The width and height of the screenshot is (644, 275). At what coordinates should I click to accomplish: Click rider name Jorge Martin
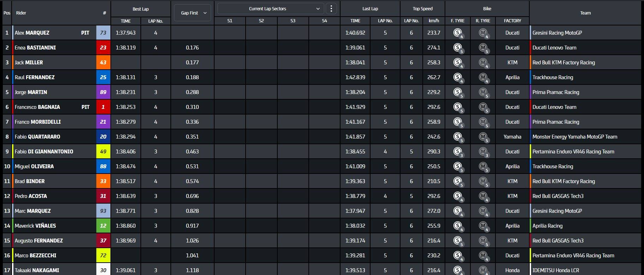31,92
